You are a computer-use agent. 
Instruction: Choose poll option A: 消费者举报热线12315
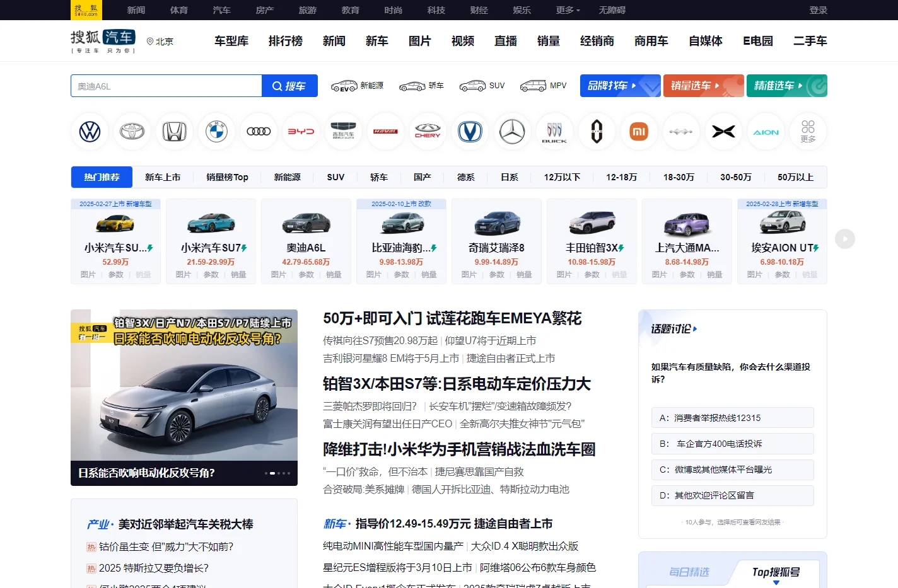pos(732,418)
